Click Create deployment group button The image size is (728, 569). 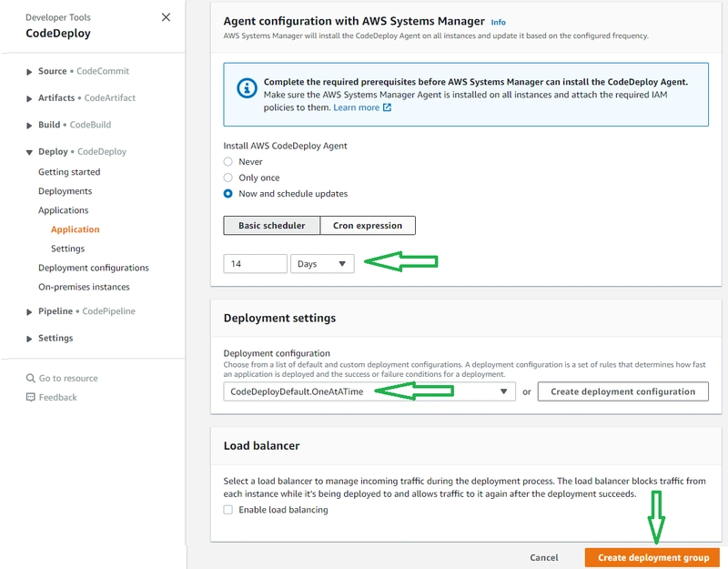tap(652, 557)
